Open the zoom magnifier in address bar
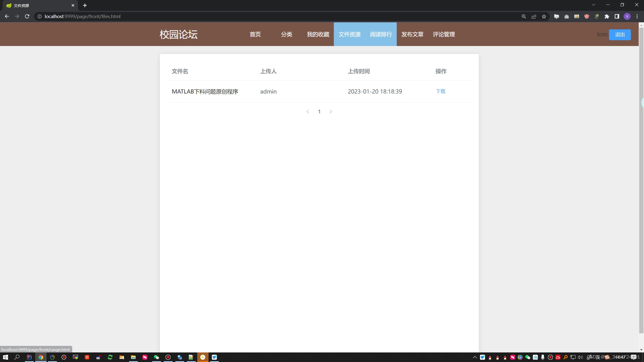Image resolution: width=644 pixels, height=362 pixels. click(524, 16)
